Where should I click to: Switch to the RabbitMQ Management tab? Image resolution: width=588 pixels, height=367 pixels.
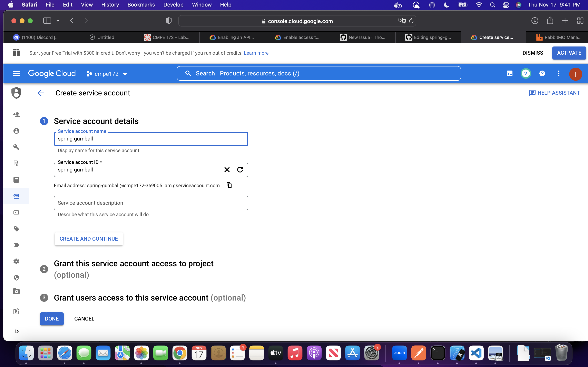(x=558, y=37)
